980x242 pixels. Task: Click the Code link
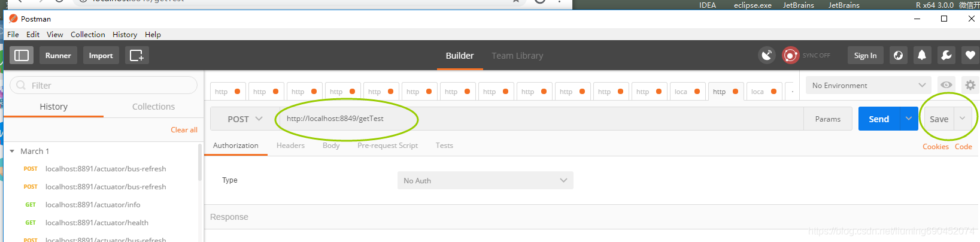pos(963,146)
